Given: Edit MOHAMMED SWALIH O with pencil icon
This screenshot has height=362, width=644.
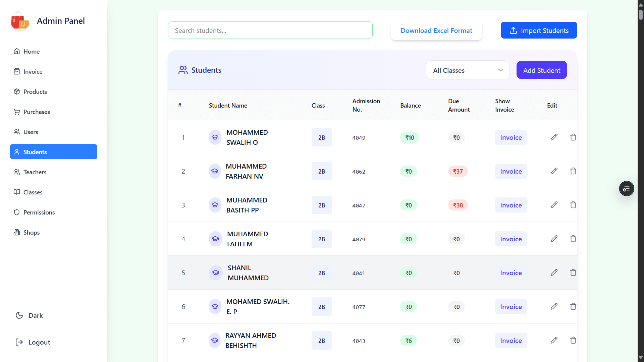Looking at the screenshot, I should coord(554,137).
